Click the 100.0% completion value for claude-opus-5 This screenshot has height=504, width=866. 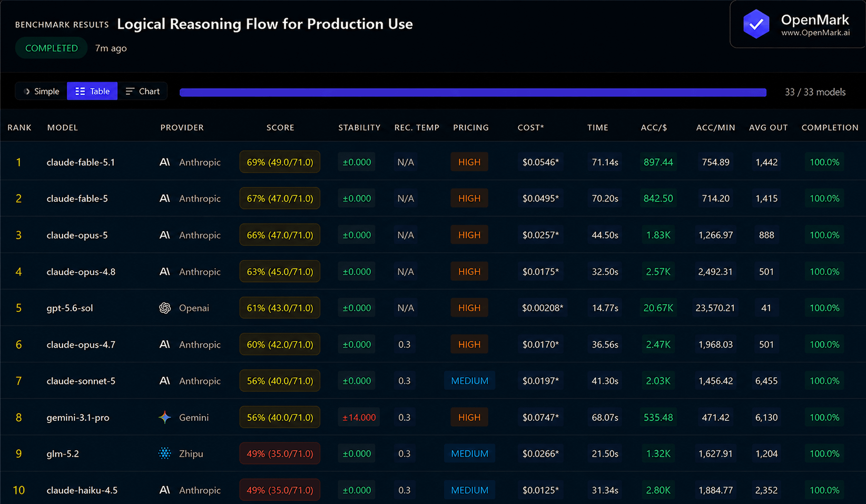824,235
